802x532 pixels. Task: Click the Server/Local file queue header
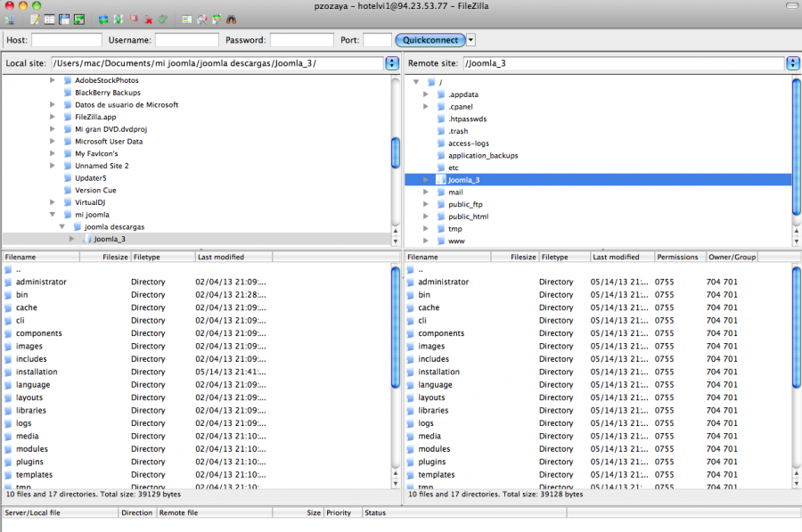pyautogui.click(x=61, y=512)
